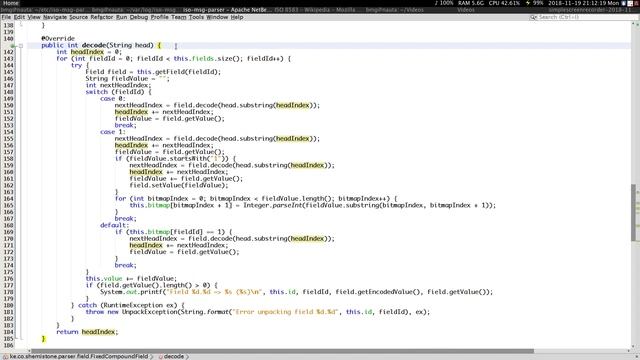640x360 pixels.
Task: Click the search magnifier icon
Action: coord(533,17)
